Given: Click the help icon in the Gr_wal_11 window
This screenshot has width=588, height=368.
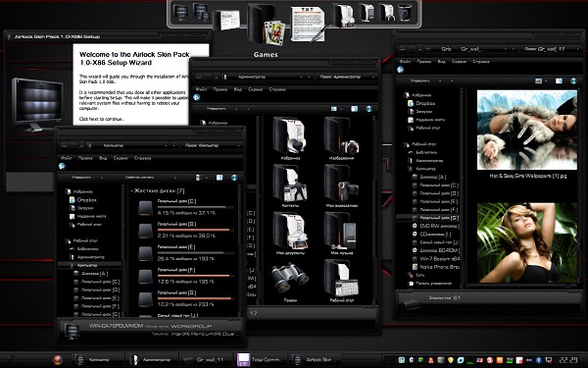Looking at the screenshot, I should [573, 80].
